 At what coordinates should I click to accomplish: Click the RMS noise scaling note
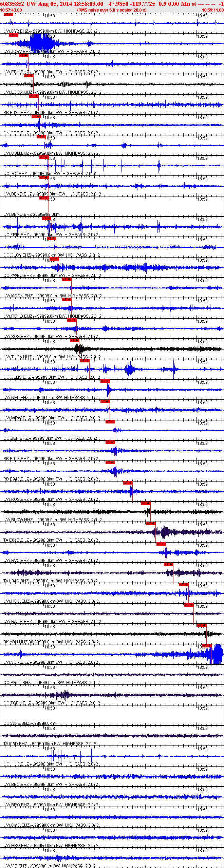[112, 10]
